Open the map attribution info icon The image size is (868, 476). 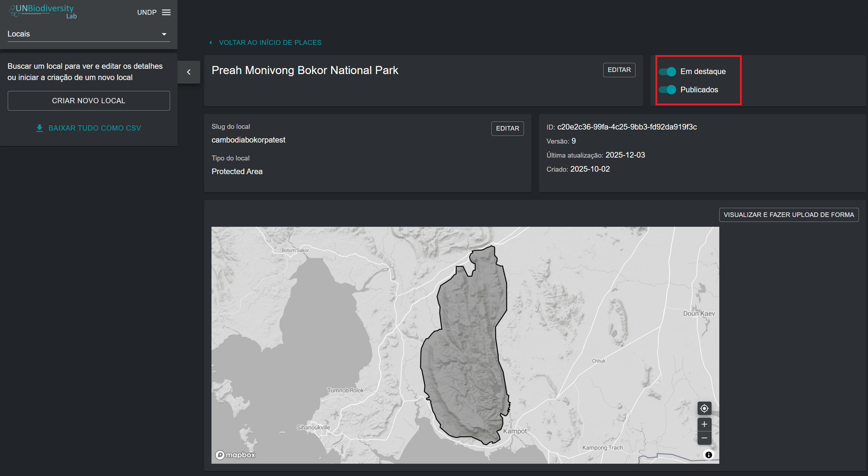[708, 455]
